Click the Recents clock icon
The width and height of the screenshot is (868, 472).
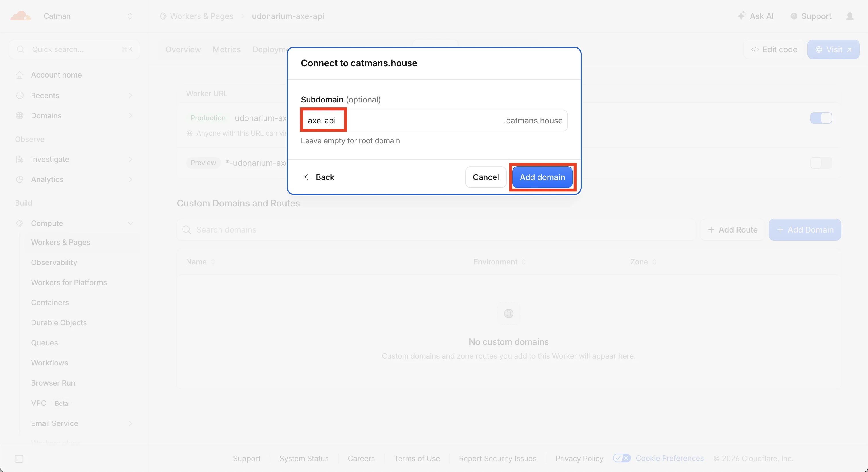click(20, 95)
